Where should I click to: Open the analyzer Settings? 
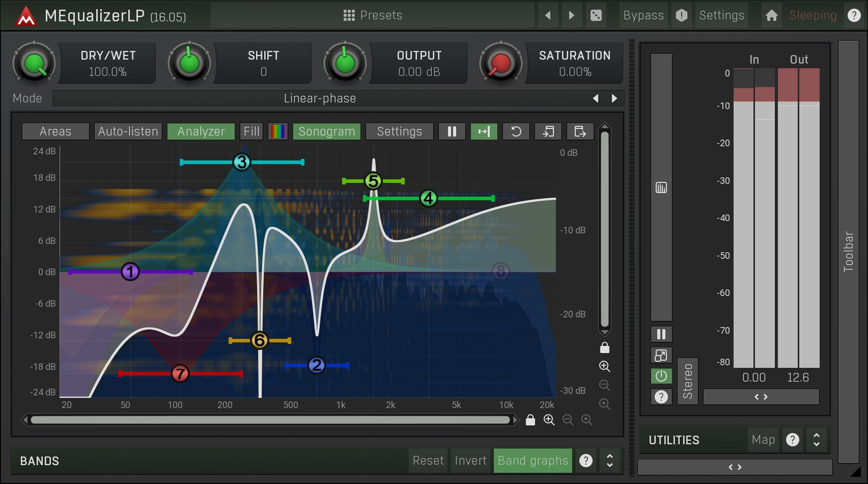400,131
